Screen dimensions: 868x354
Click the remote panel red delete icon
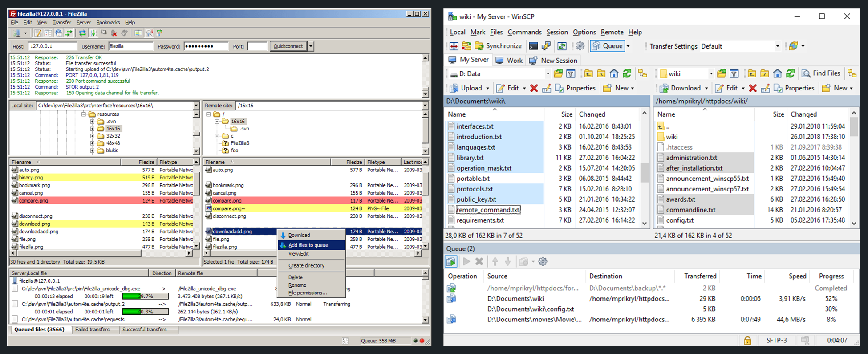tap(753, 88)
